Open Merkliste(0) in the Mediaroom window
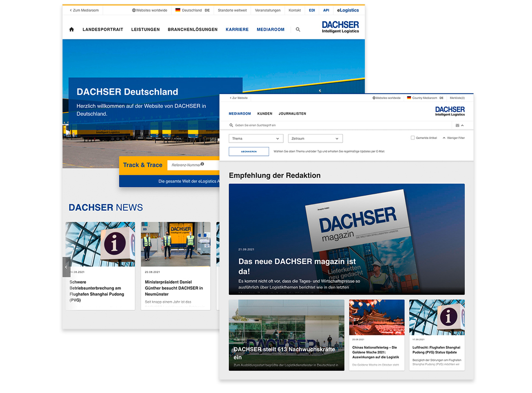Image resolution: width=532 pixels, height=393 pixels. pos(458,98)
